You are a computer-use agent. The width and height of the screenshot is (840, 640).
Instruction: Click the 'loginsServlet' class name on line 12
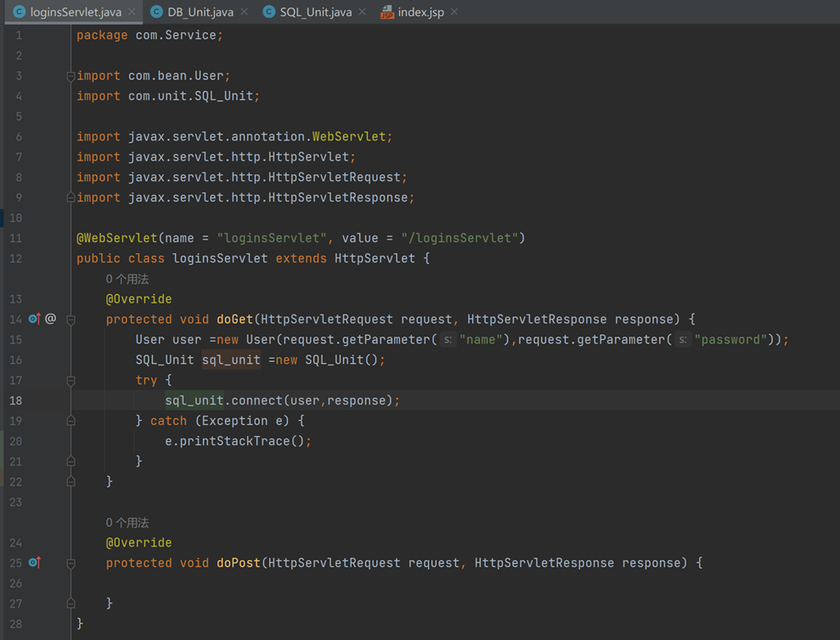pos(220,258)
